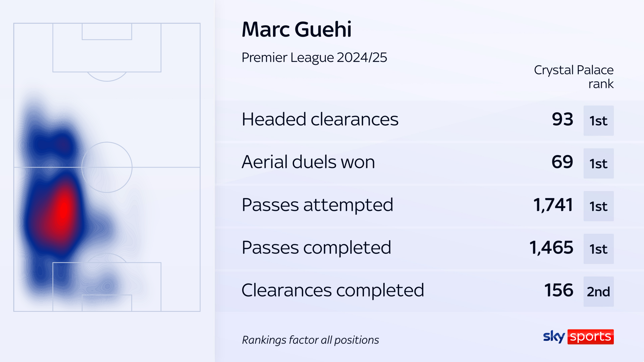Select the Marc Guehi title
644x362 pixels.
[x=296, y=29]
